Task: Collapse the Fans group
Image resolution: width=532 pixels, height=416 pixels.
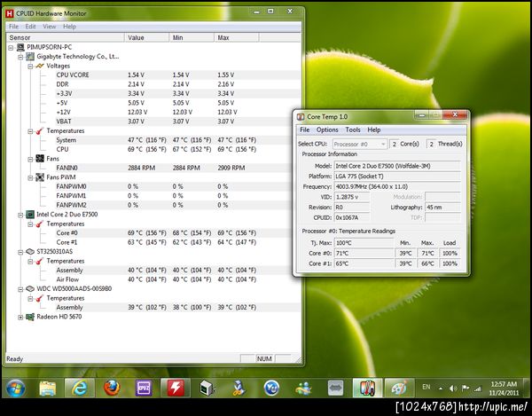Action: [x=30, y=159]
